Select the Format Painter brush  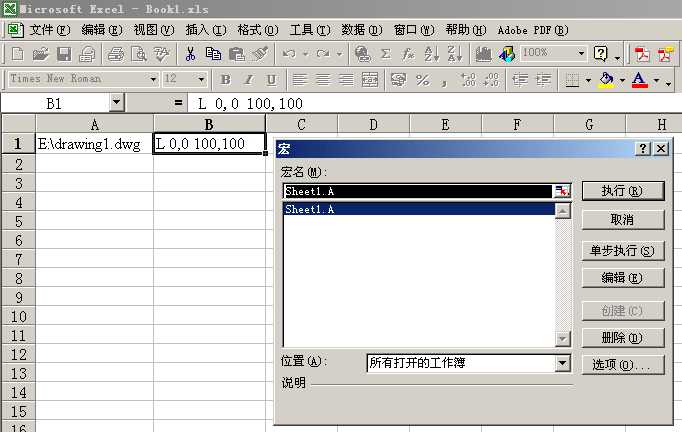tap(260, 54)
